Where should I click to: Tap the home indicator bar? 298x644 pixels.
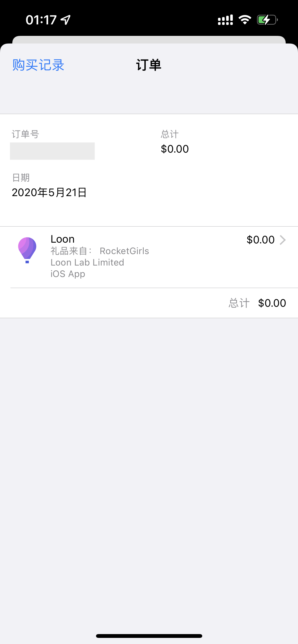(149, 636)
